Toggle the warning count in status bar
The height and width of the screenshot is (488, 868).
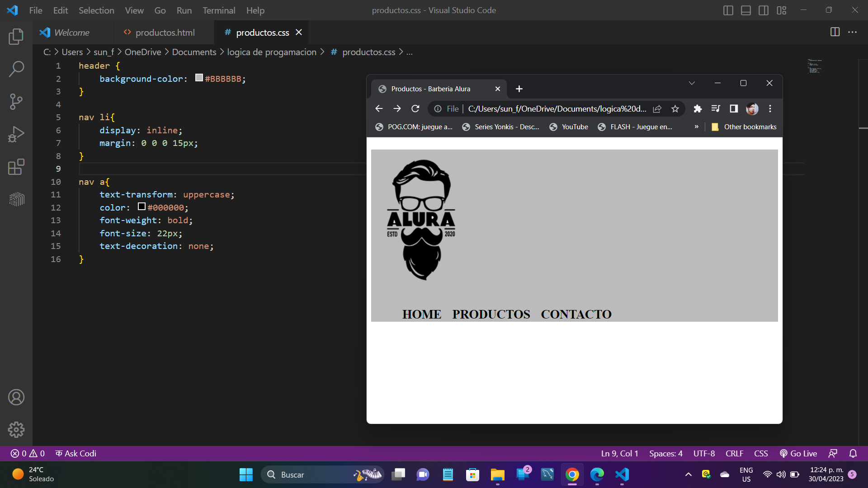pyautogui.click(x=37, y=454)
